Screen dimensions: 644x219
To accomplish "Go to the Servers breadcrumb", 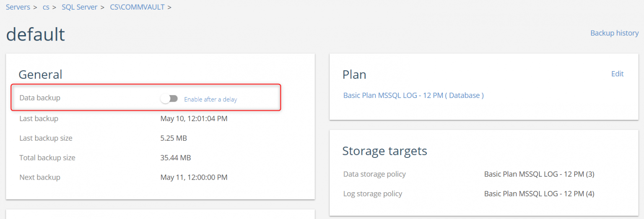I will (x=18, y=7).
